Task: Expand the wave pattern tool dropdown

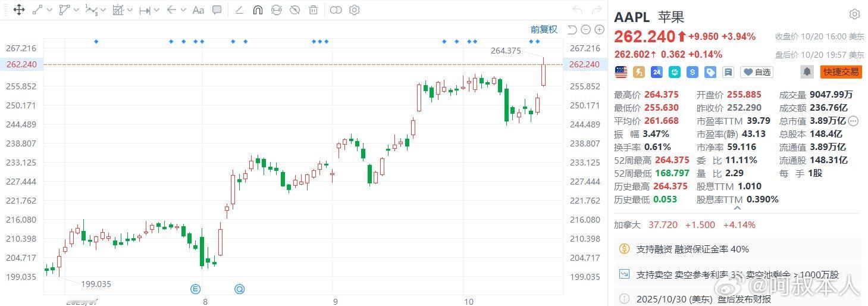Action: point(103,10)
